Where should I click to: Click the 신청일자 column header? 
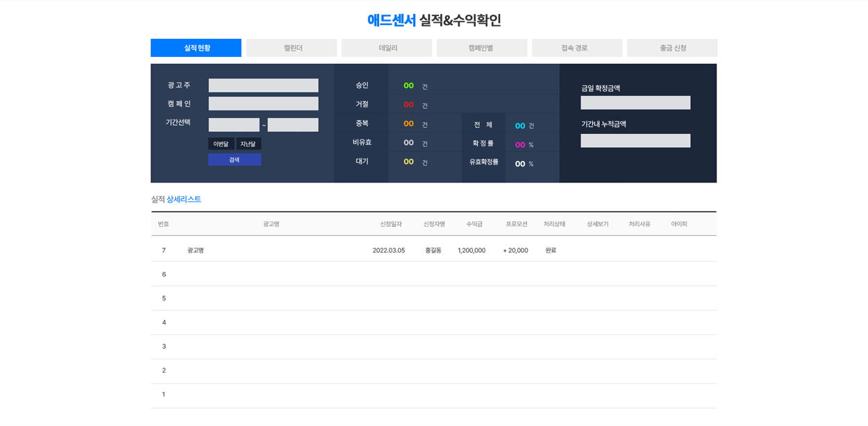391,224
